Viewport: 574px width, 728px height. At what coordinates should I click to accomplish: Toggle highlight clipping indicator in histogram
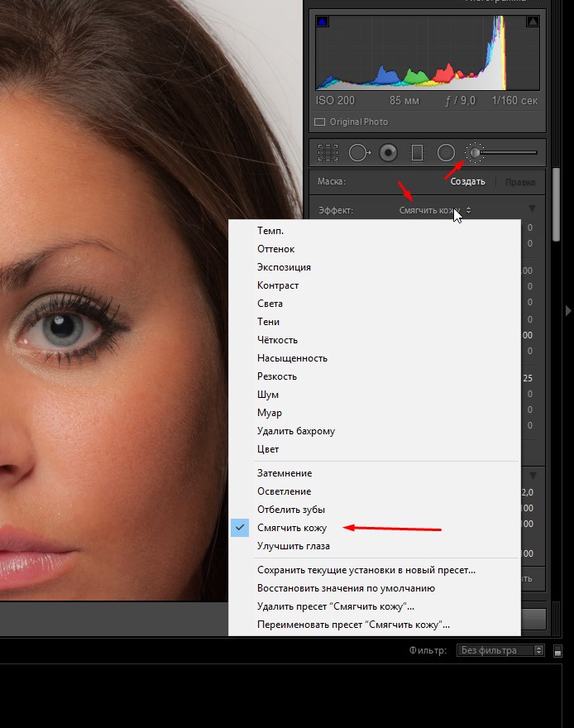[533, 21]
